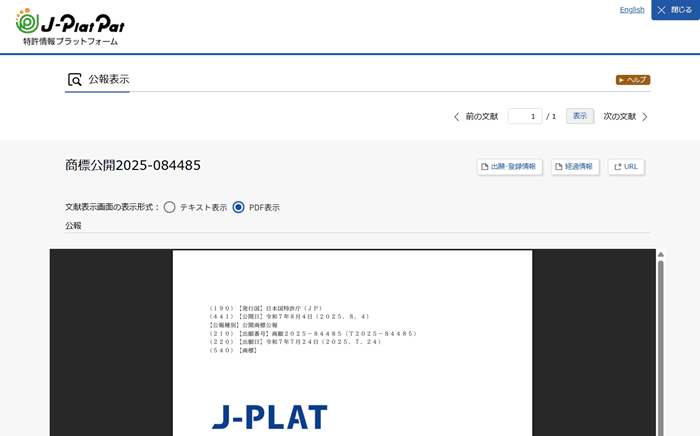The width and height of the screenshot is (700, 436).
Task: Click the document number input field
Action: [x=524, y=117]
